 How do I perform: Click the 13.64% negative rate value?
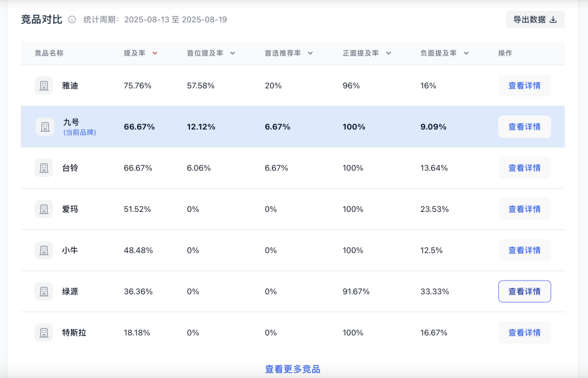pyautogui.click(x=434, y=168)
